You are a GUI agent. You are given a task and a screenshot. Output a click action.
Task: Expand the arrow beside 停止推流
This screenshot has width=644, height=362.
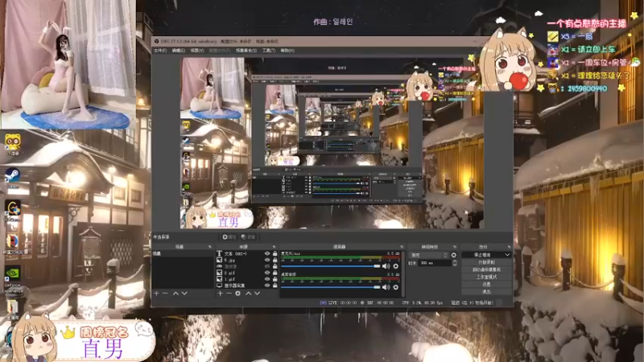[x=507, y=255]
